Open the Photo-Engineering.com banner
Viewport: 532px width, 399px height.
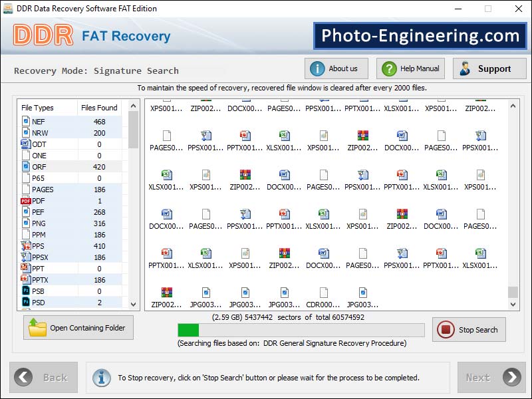pos(419,37)
